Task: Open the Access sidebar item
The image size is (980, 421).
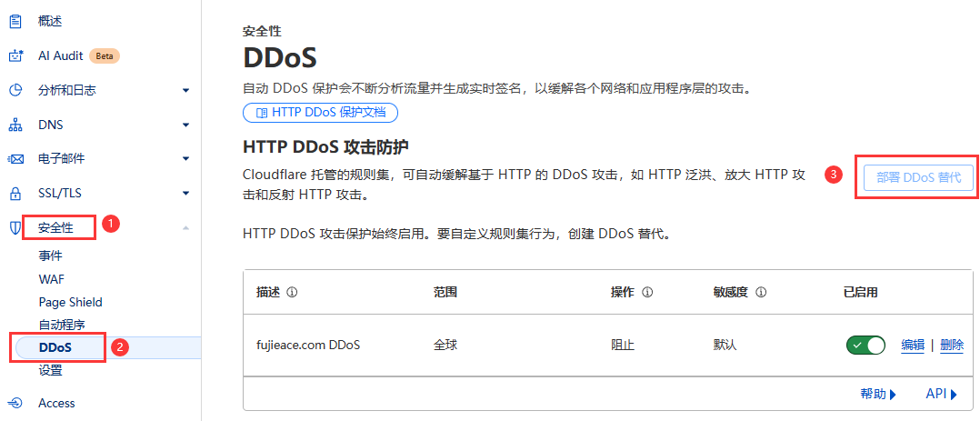Action: (56, 404)
